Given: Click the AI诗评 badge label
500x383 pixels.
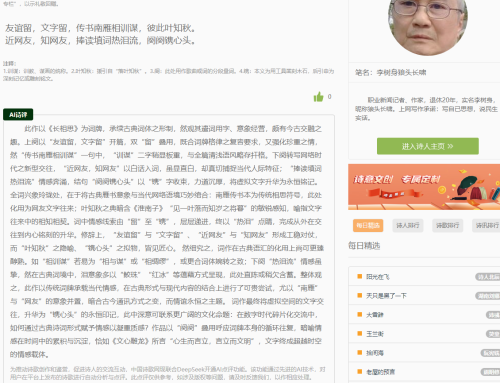Looking at the screenshot, I should 18,115.
